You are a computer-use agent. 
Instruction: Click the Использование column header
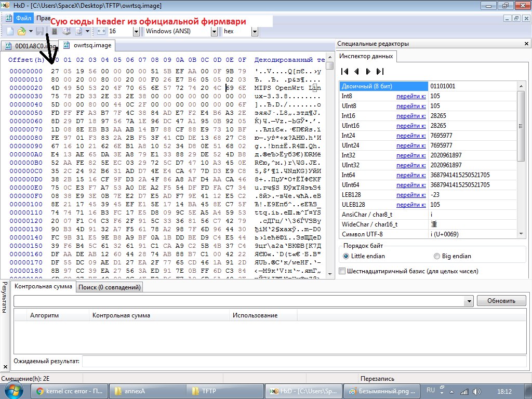point(263,315)
